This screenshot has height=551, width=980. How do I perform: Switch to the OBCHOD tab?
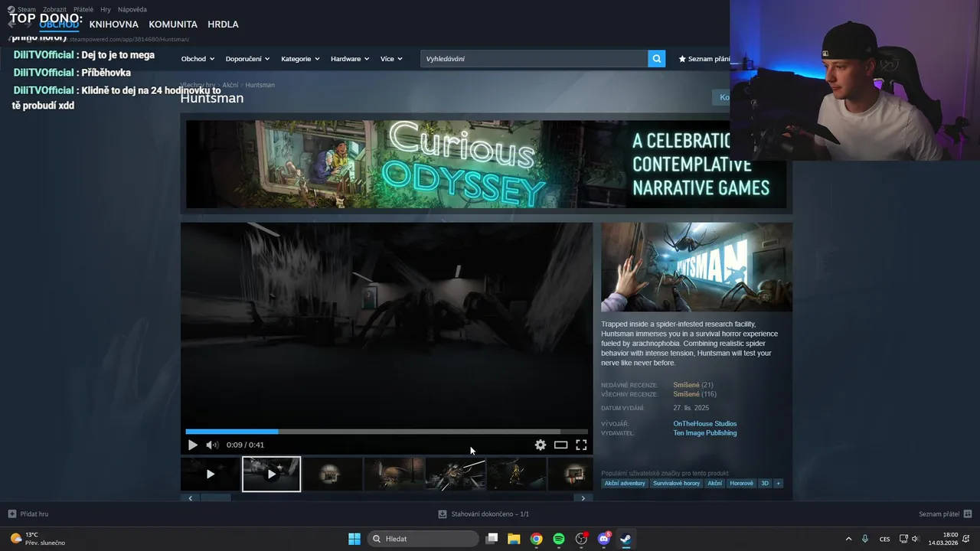[59, 24]
